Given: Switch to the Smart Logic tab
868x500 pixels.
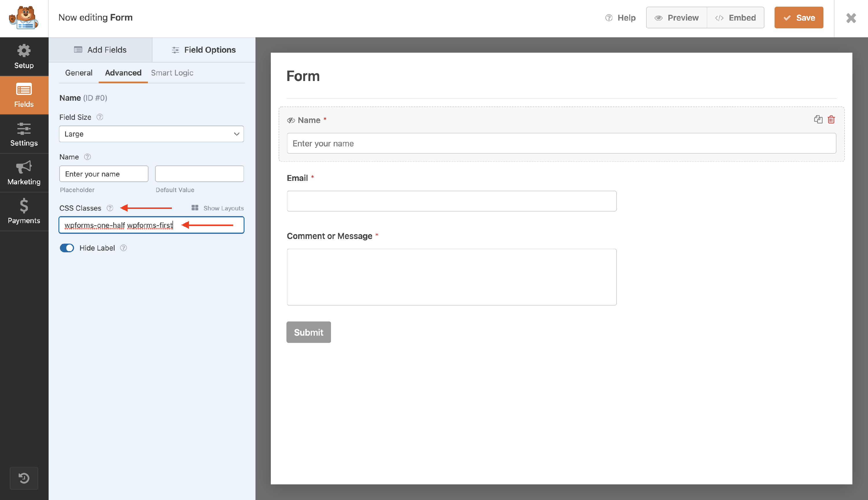Looking at the screenshot, I should 172,73.
